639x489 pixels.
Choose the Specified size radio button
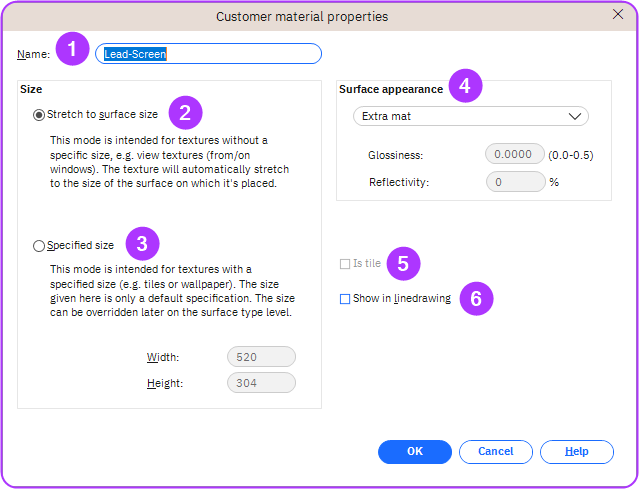click(x=39, y=245)
